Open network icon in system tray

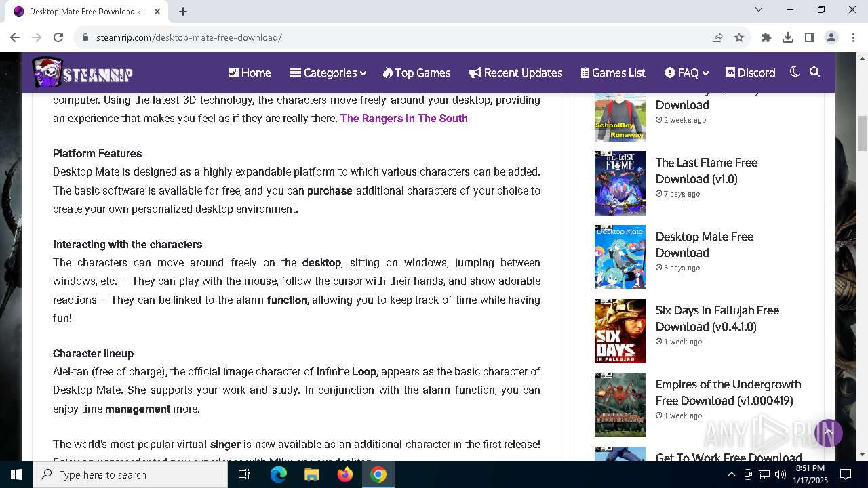(764, 474)
